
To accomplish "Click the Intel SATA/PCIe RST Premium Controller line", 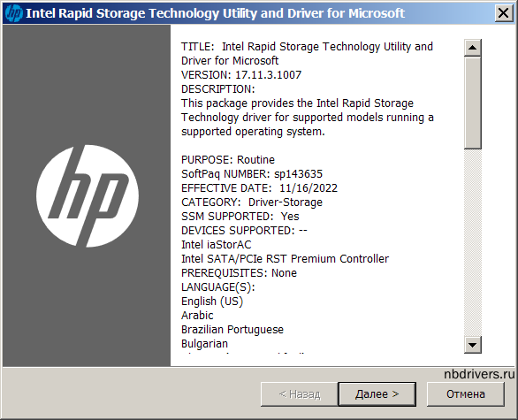I will 286,259.
